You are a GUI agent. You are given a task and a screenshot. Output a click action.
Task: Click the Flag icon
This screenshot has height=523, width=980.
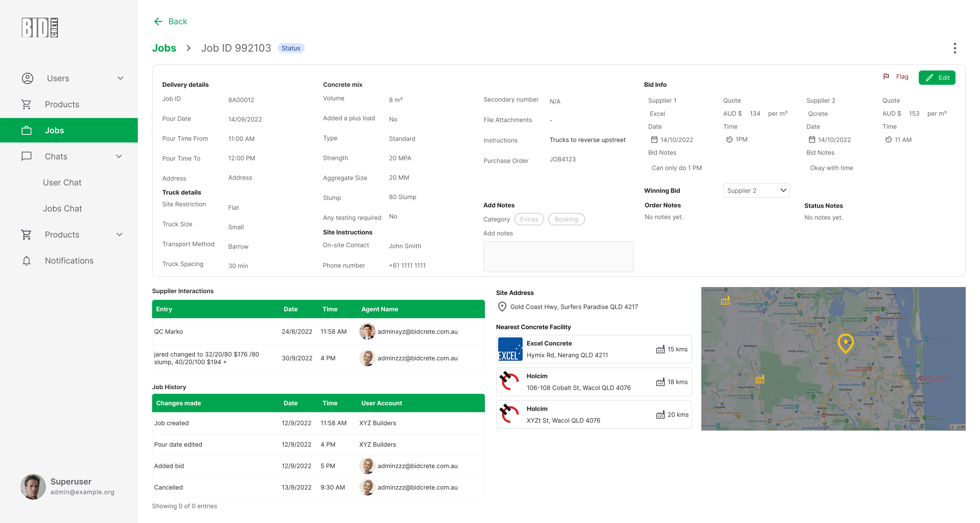tap(886, 77)
